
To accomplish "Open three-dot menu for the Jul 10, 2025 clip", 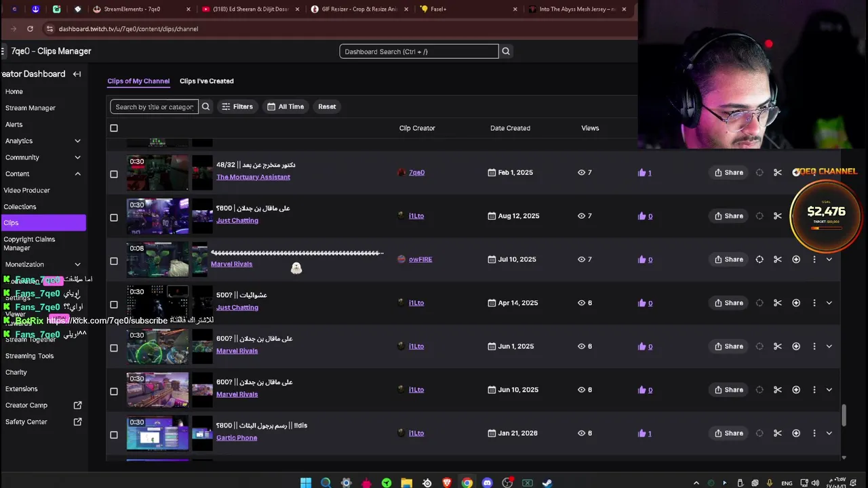I will (x=814, y=260).
